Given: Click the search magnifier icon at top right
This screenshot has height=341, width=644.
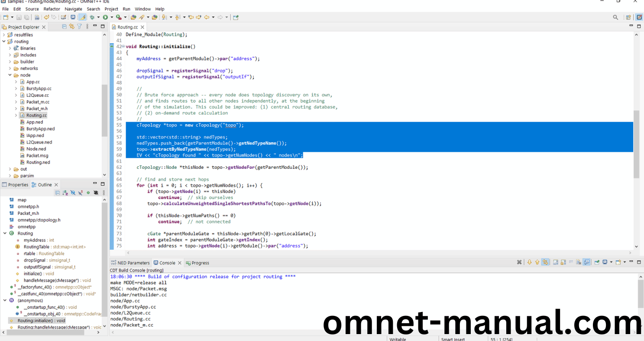Looking at the screenshot, I should point(615,17).
